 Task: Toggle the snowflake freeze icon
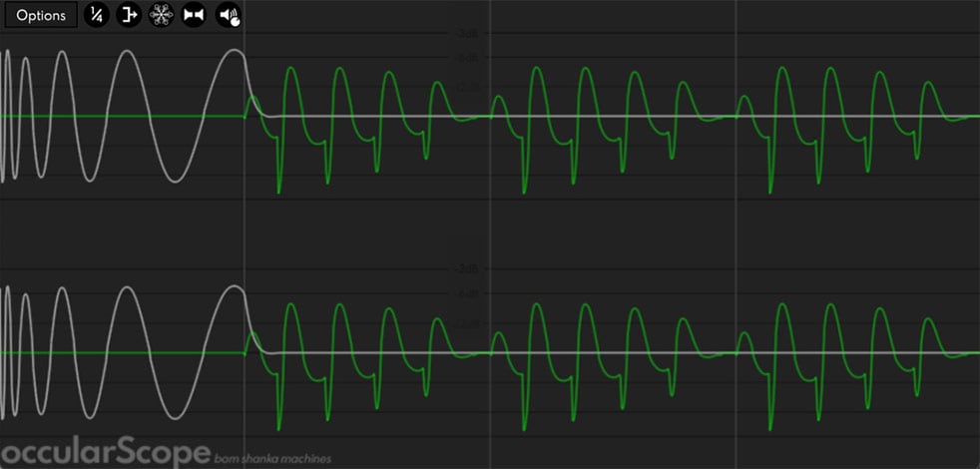(x=162, y=15)
